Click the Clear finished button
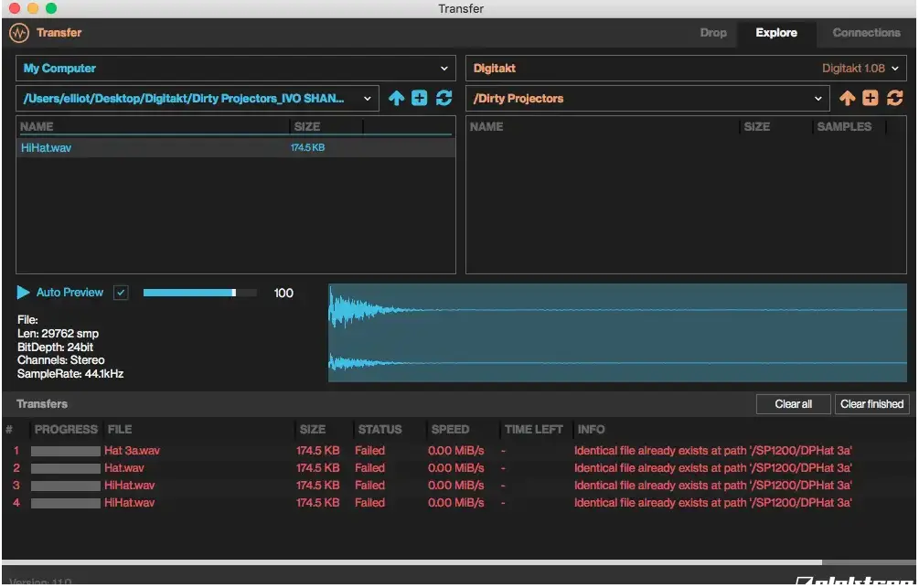This screenshot has width=919, height=588. (x=871, y=403)
